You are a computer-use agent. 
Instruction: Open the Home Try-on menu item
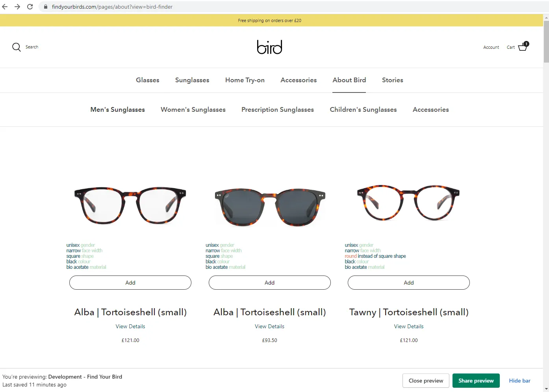pos(245,80)
